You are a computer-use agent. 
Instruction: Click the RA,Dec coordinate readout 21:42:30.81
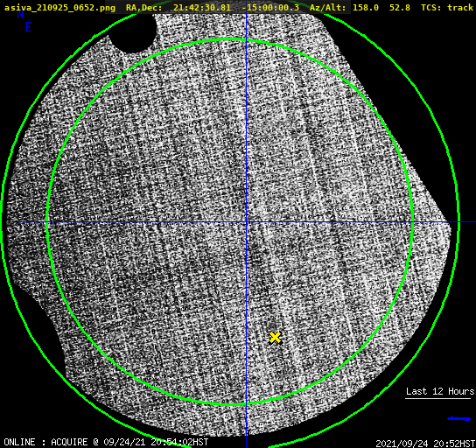(202, 8)
